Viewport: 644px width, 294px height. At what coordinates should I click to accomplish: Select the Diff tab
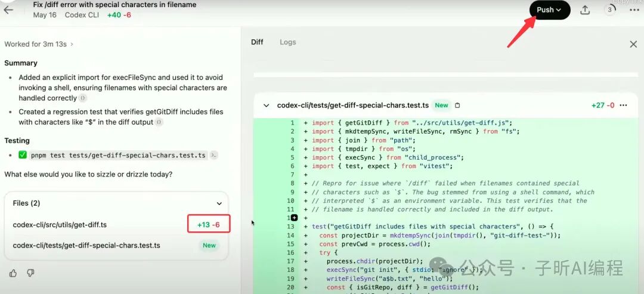coord(257,42)
